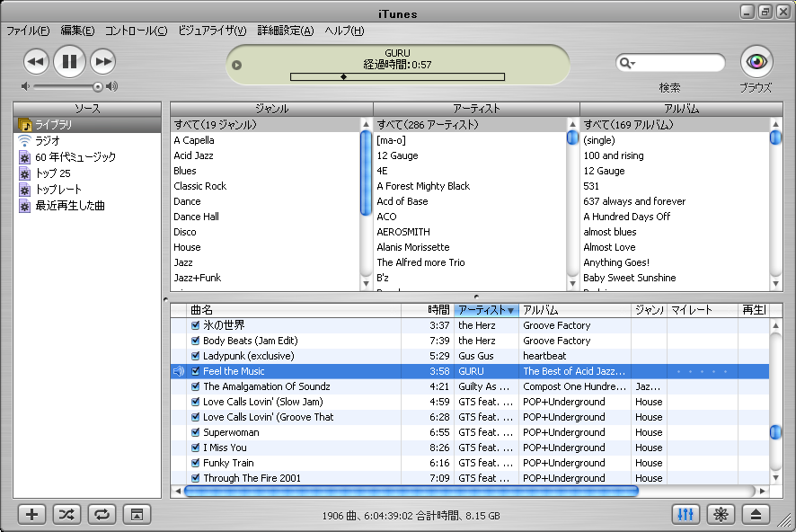Click the Browse eye icon
This screenshot has height=532, width=796.
[756, 61]
